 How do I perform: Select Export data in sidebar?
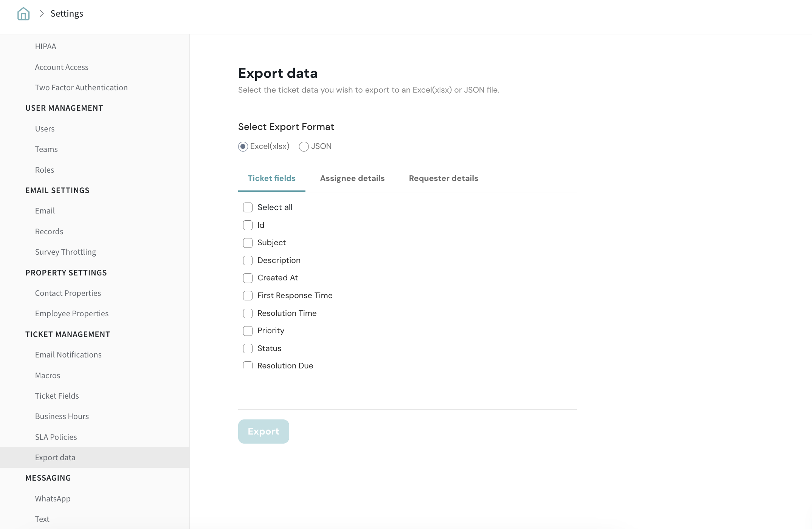(x=55, y=458)
